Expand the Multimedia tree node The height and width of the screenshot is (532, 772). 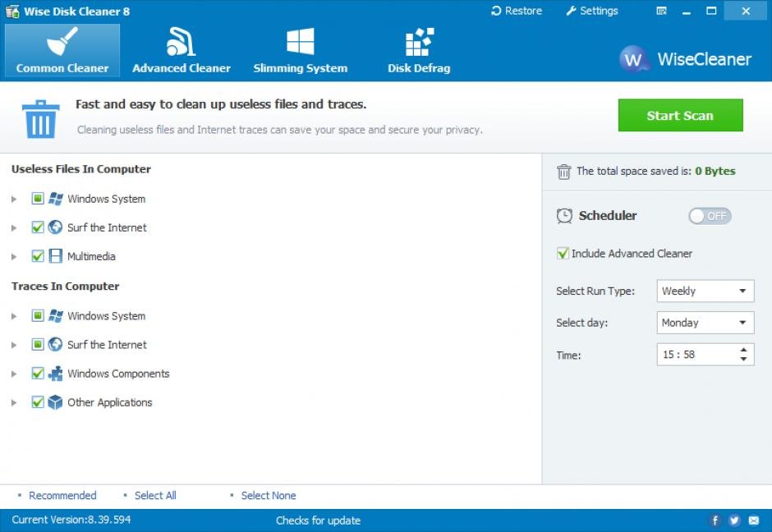[x=14, y=256]
